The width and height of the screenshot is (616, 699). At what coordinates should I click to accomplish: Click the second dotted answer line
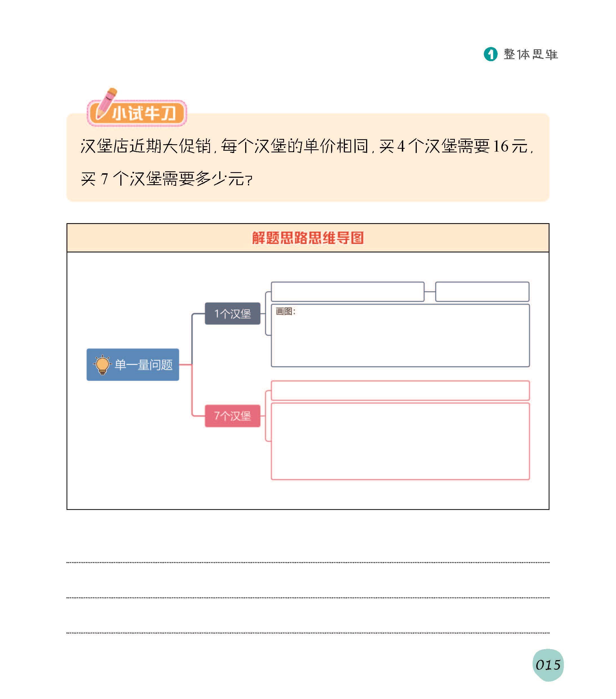[308, 598]
